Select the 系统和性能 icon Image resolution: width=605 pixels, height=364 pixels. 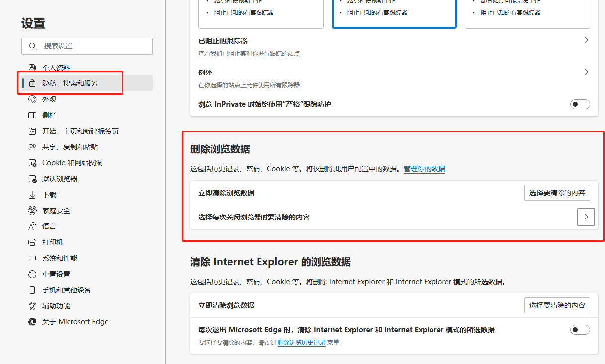click(32, 258)
